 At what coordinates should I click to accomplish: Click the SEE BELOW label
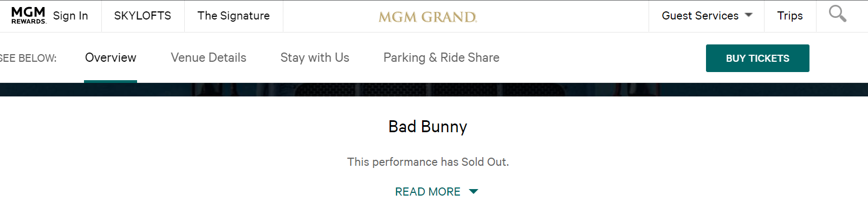[x=28, y=58]
